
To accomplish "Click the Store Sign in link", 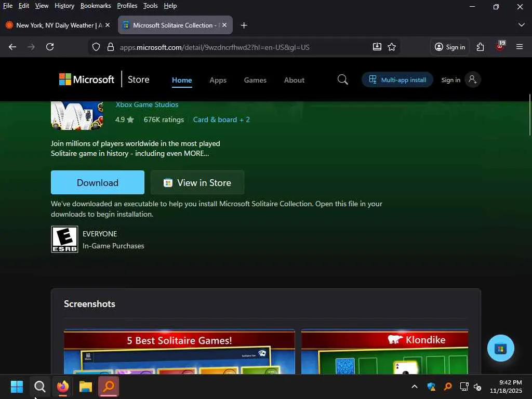I will click(x=450, y=79).
